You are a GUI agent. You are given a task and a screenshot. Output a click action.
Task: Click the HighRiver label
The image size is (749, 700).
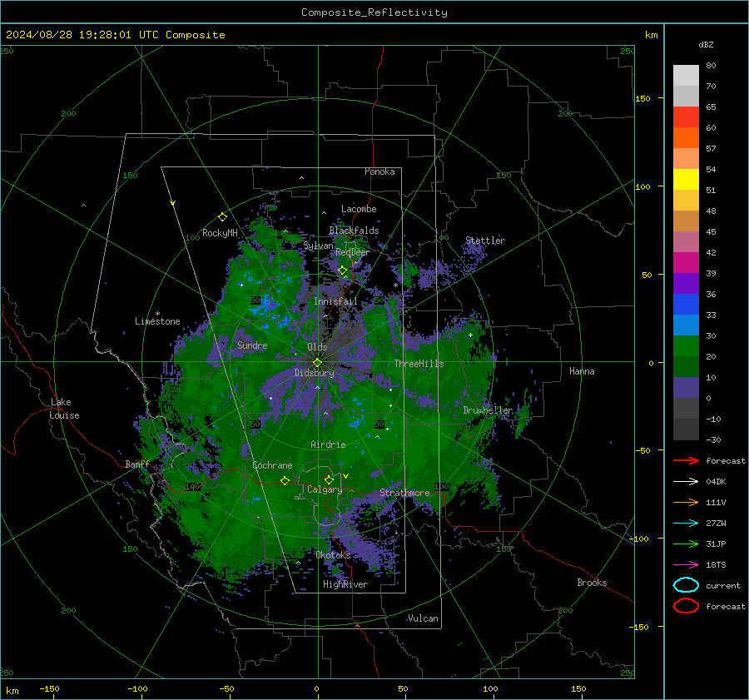(345, 584)
